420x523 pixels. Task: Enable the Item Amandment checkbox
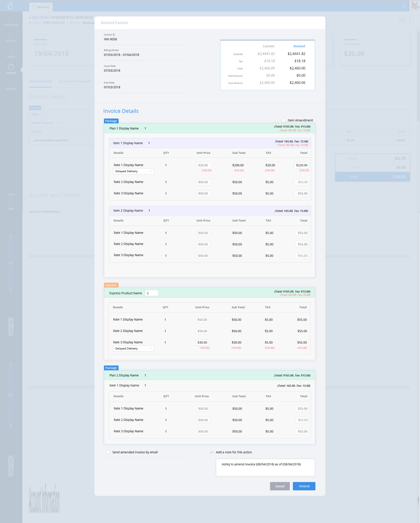point(283,120)
